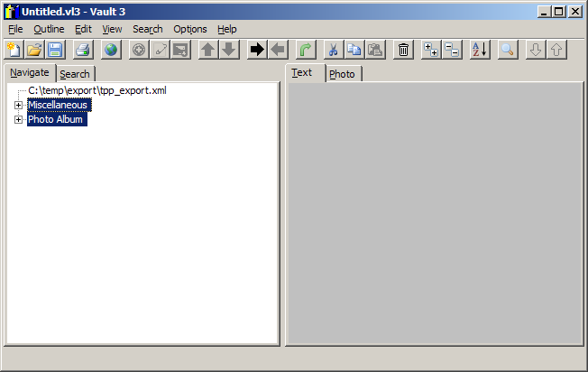Click the globe icon in the toolbar
Image resolution: width=588 pixels, height=372 pixels.
pos(111,50)
